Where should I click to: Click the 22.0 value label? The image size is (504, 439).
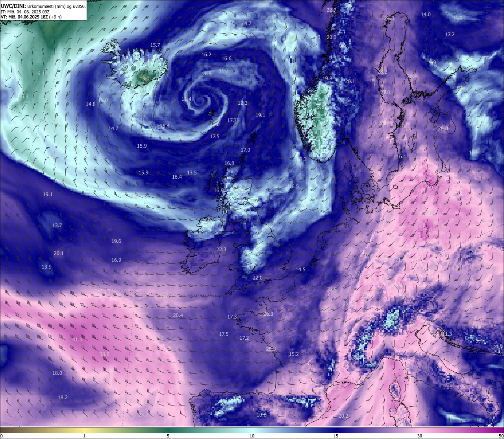coord(258,278)
